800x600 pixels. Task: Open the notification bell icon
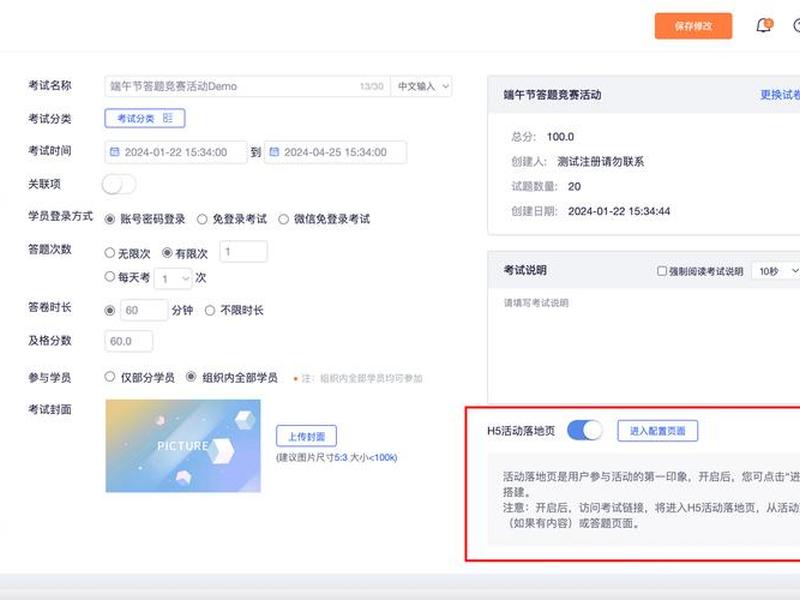(764, 26)
